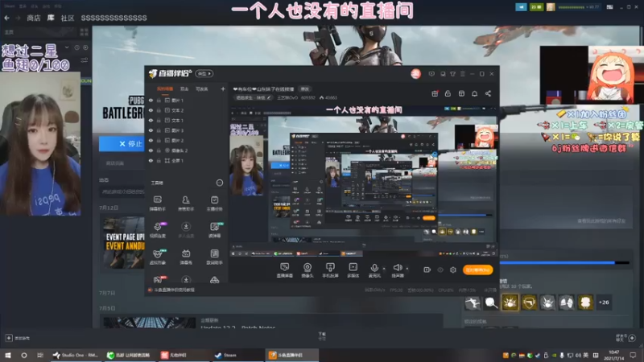Open the hamburger menu in streaming app title bar
Image resolution: width=644 pixels, height=362 pixels.
(x=462, y=74)
